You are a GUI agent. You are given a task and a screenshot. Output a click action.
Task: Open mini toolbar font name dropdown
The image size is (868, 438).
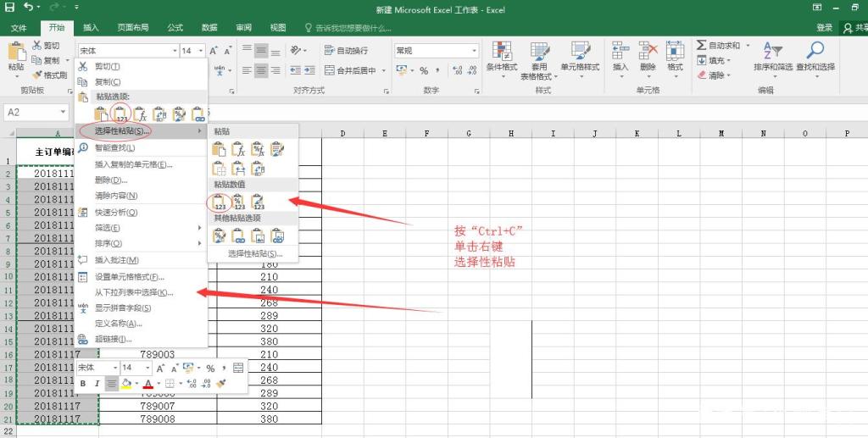115,368
